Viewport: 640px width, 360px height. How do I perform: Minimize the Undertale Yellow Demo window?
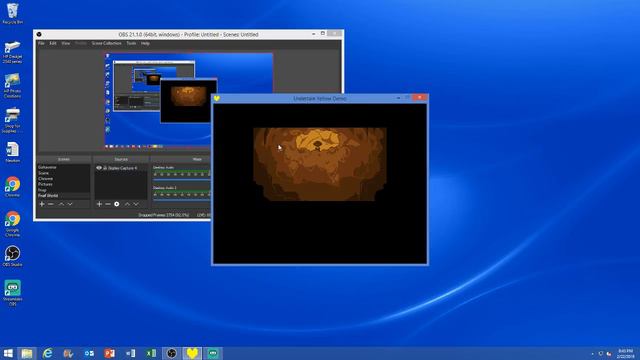click(398, 98)
